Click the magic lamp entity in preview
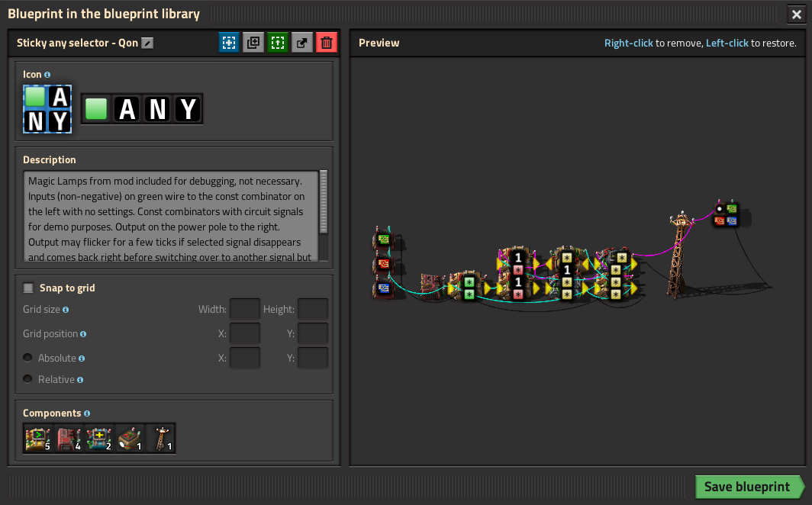This screenshot has width=812, height=505. [x=726, y=214]
